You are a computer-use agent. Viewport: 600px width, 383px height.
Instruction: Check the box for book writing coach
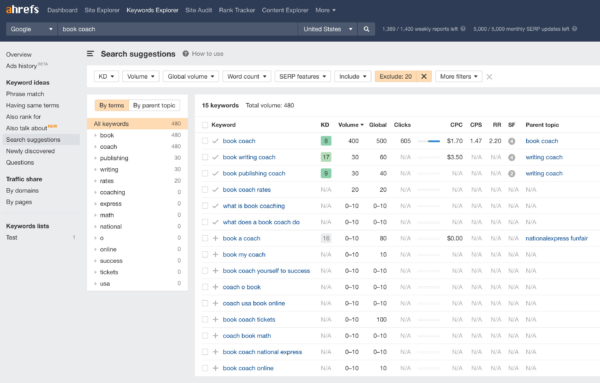pos(205,157)
